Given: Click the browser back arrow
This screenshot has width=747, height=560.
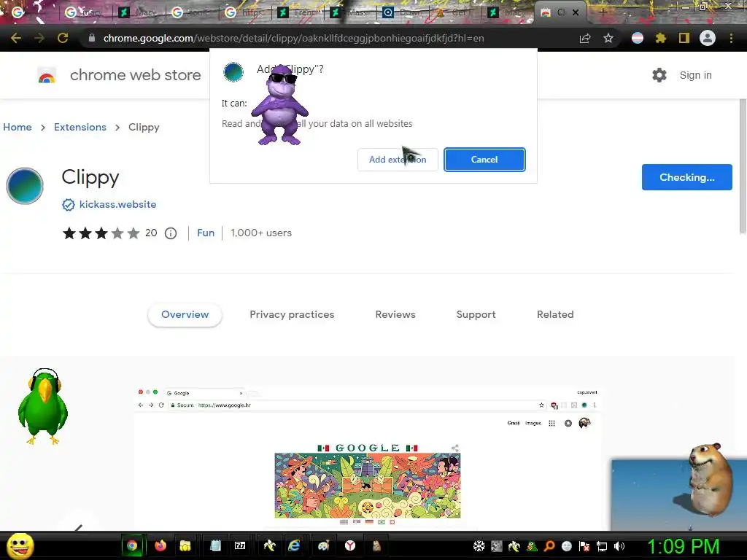Looking at the screenshot, I should click(x=16, y=38).
